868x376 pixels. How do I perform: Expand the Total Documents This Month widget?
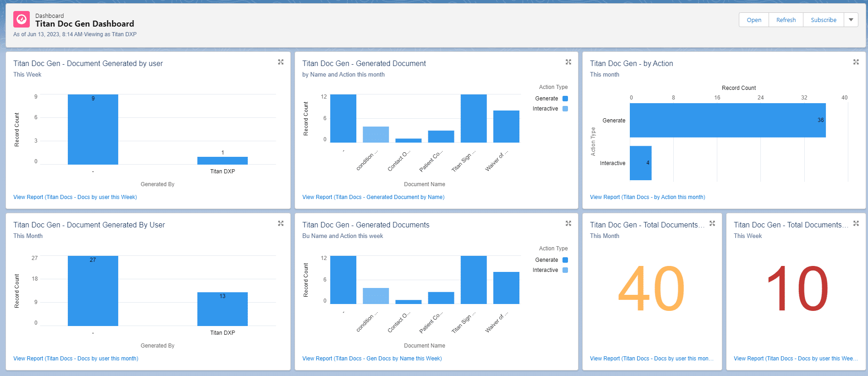point(712,223)
